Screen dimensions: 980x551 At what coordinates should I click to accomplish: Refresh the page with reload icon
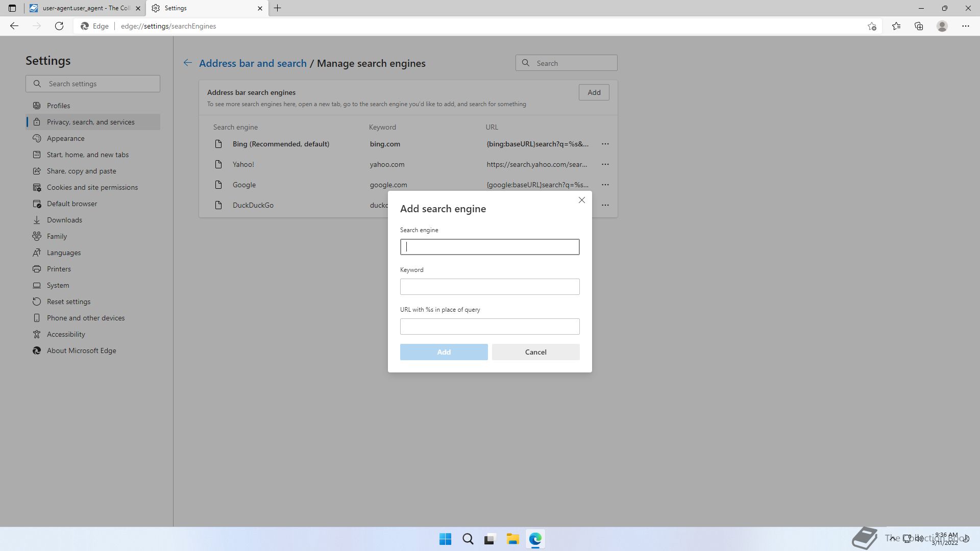pyautogui.click(x=59, y=26)
